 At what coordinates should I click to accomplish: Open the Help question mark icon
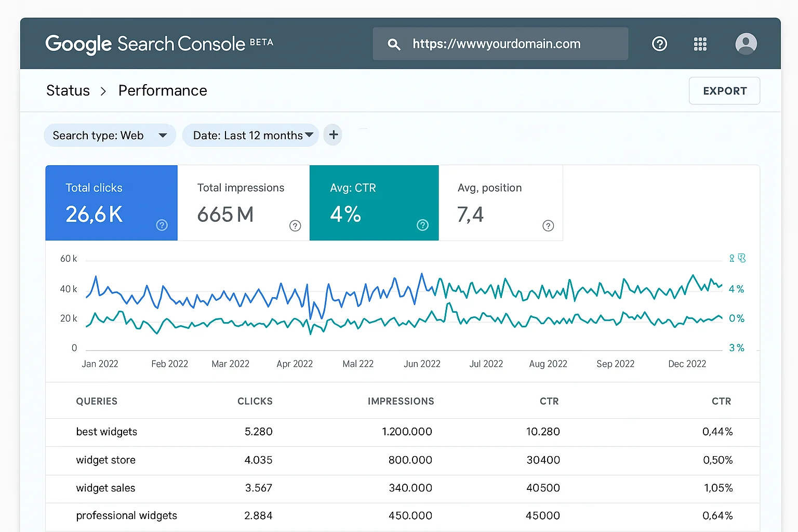point(659,44)
